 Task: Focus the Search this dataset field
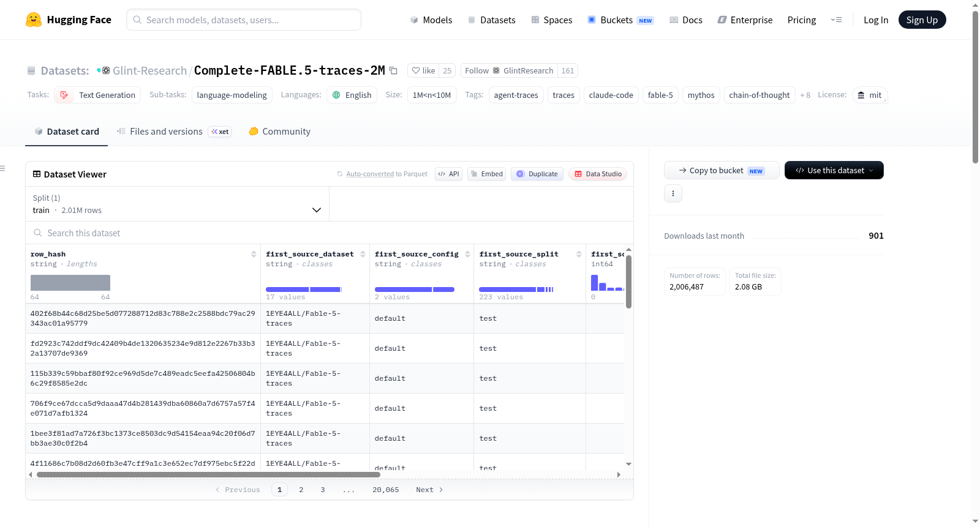click(330, 233)
